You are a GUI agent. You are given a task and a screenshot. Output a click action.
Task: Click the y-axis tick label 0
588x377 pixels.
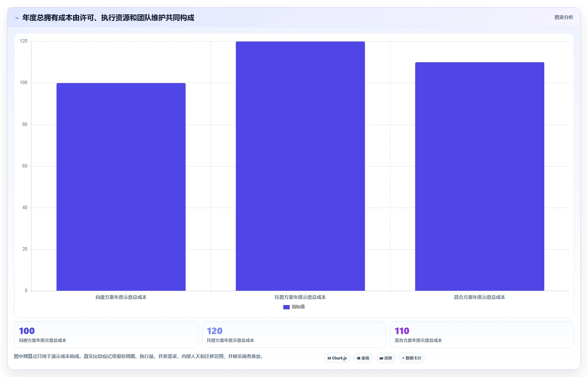point(26,291)
